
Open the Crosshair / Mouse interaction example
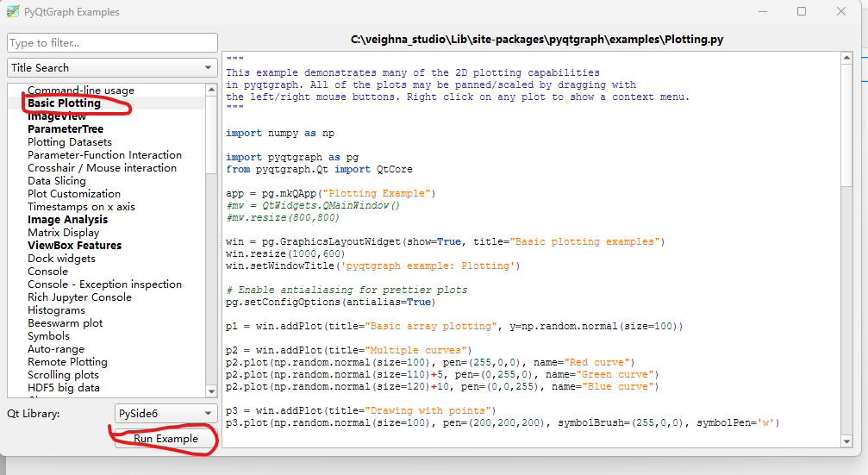102,168
